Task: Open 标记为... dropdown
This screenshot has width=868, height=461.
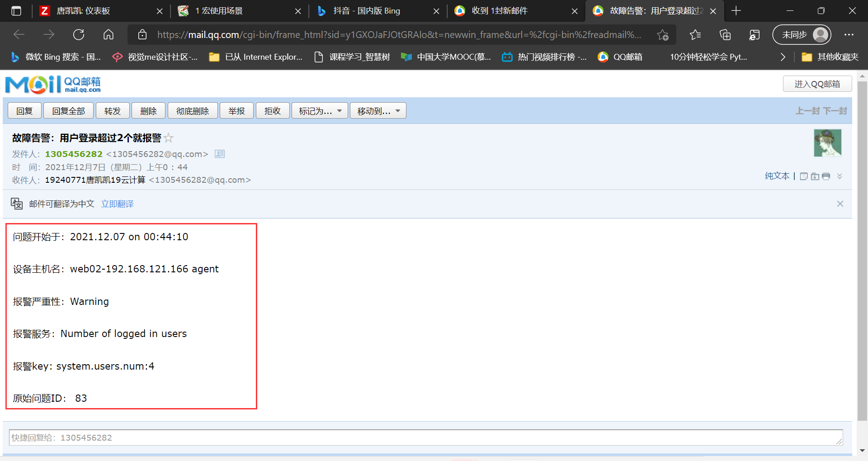Action: tap(320, 111)
